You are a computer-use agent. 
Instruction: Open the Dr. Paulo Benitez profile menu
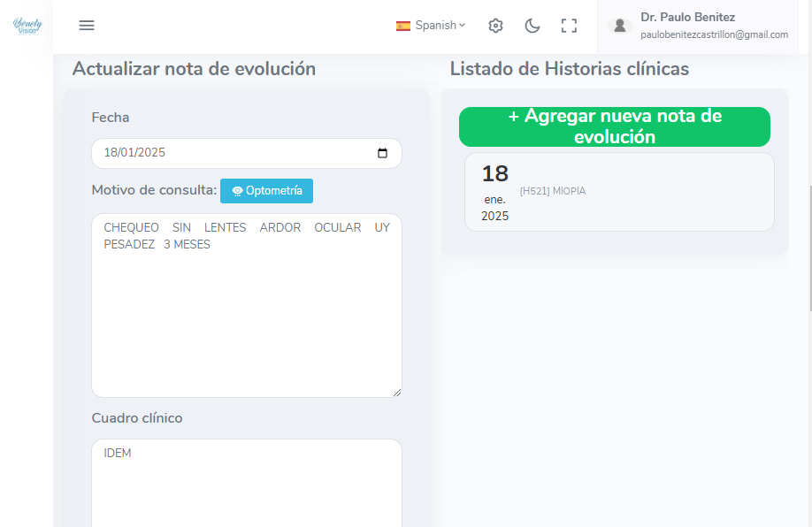point(687,17)
